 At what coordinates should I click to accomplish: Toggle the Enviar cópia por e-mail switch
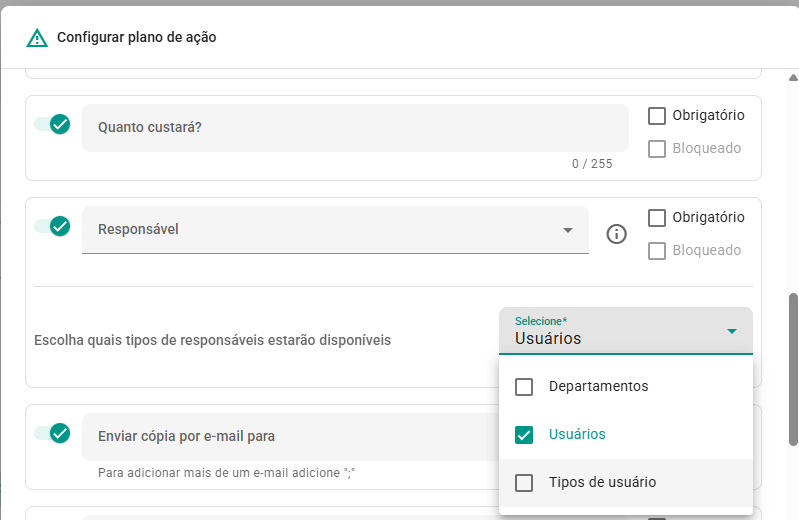(x=52, y=433)
